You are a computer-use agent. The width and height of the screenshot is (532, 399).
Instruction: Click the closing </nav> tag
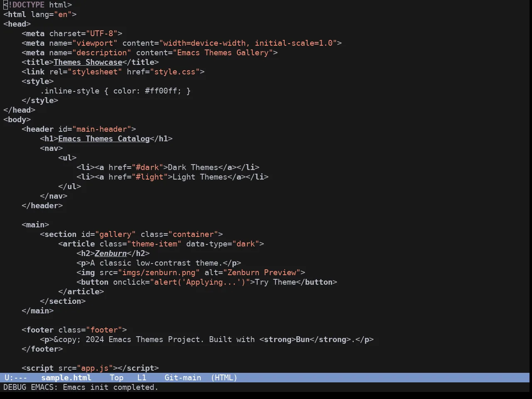(x=54, y=196)
